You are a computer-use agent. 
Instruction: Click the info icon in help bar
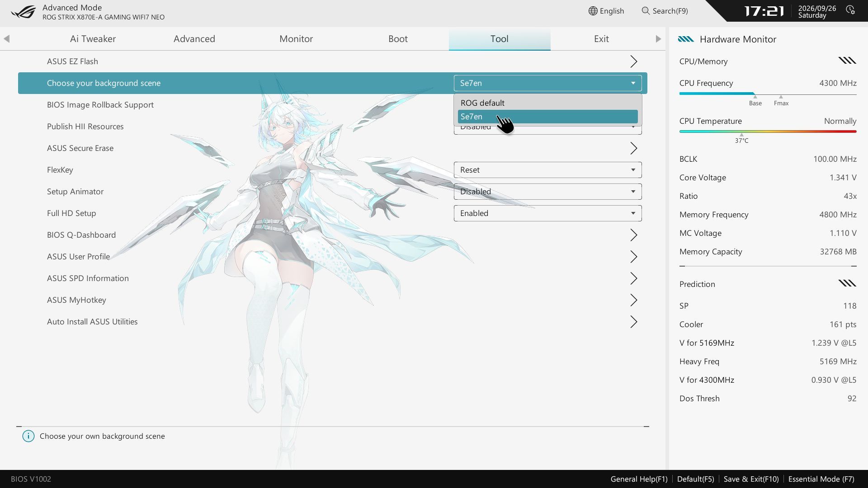coord(28,436)
